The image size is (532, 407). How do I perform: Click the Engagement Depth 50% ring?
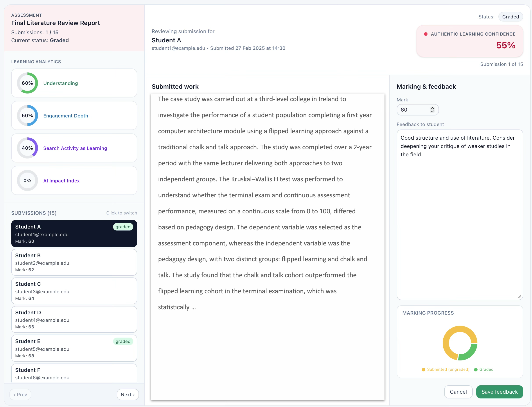click(27, 115)
